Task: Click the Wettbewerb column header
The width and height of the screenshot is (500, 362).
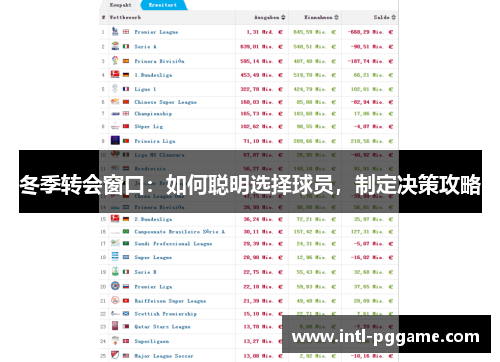Action: tap(125, 17)
